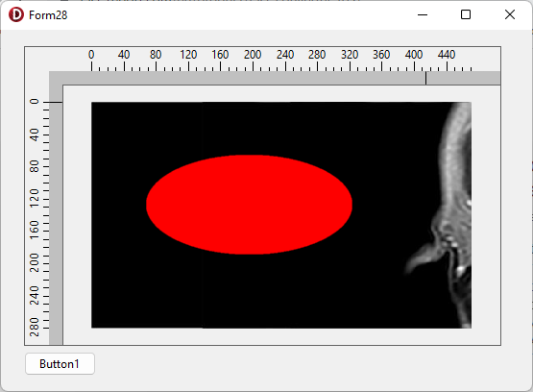Maximize the Form28 window

(466, 15)
